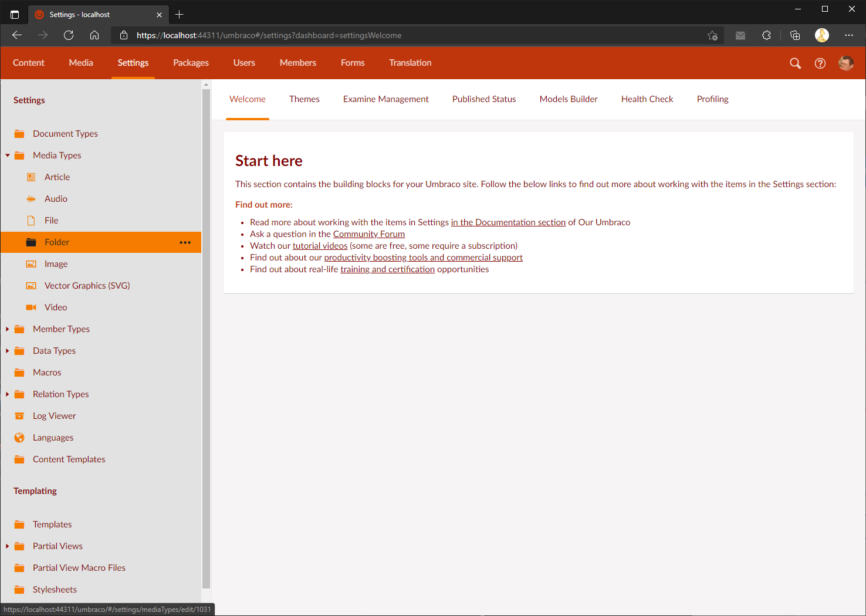Select the Image media type icon

31,263
